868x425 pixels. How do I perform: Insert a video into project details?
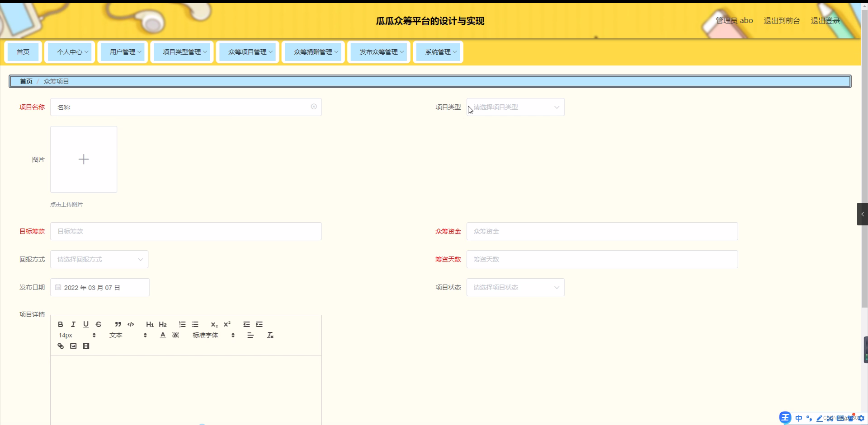(x=86, y=346)
